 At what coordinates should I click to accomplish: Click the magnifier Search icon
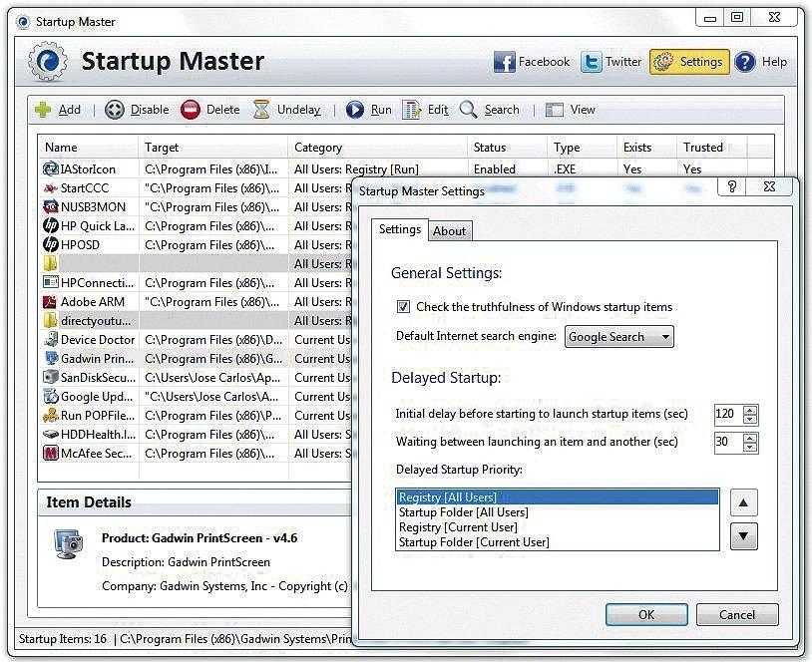468,110
